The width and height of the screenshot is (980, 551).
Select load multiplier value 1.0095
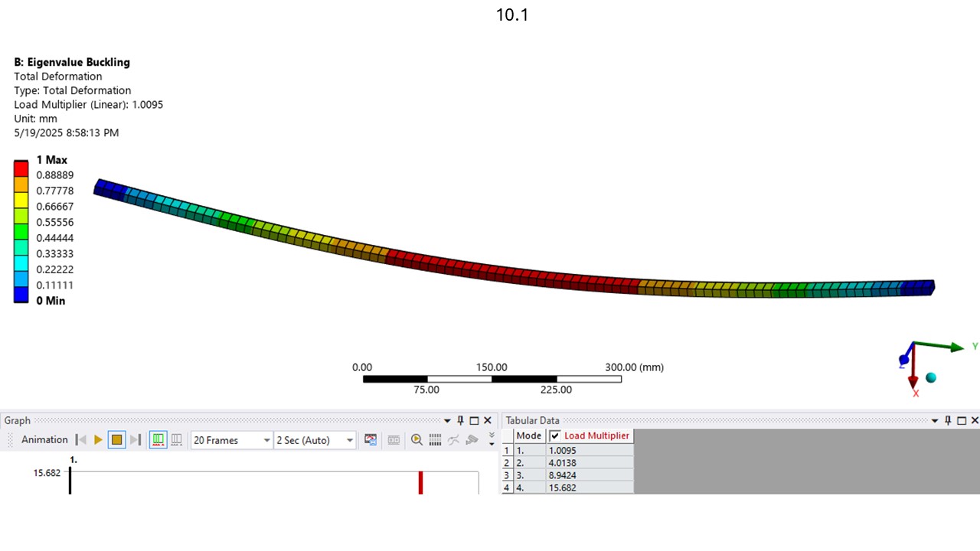click(590, 451)
